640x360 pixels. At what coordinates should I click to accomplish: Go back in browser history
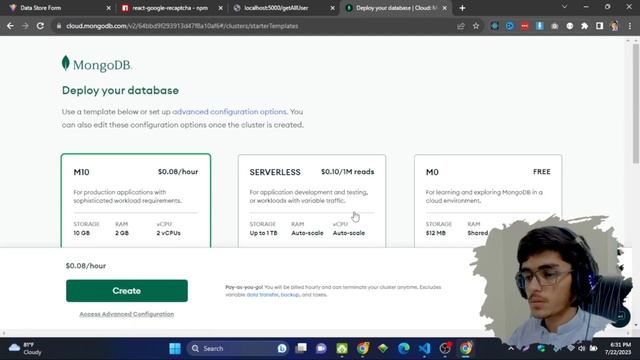pos(10,26)
